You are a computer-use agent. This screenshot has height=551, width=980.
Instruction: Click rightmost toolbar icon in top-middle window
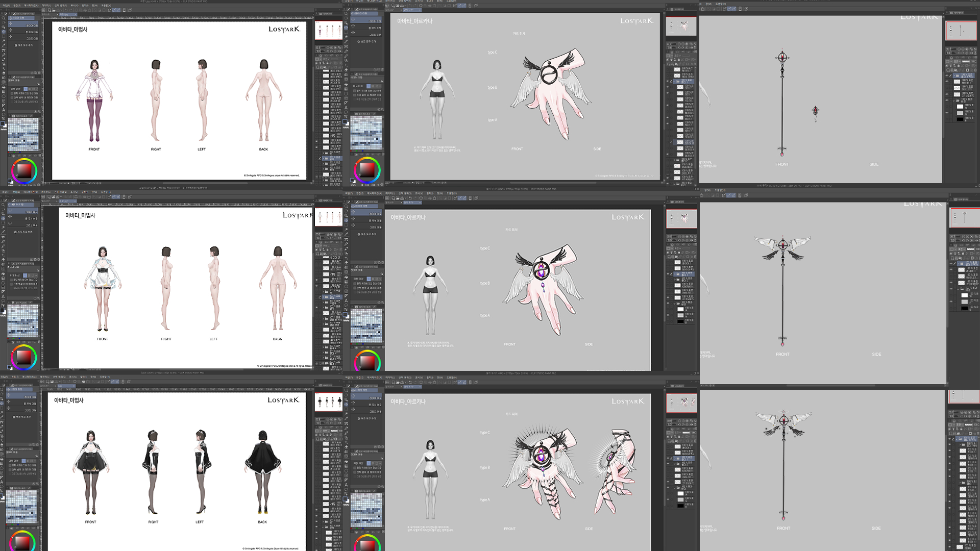pos(476,6)
